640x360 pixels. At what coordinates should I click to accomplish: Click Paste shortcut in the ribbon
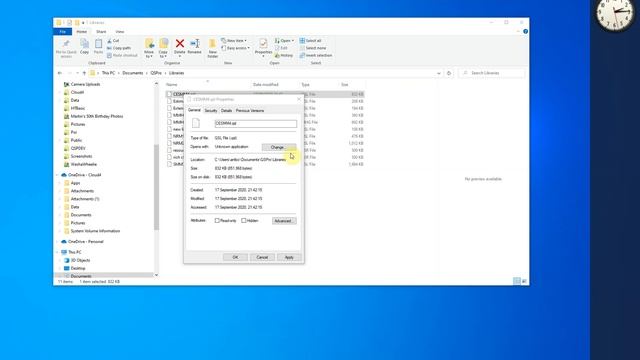click(x=122, y=56)
